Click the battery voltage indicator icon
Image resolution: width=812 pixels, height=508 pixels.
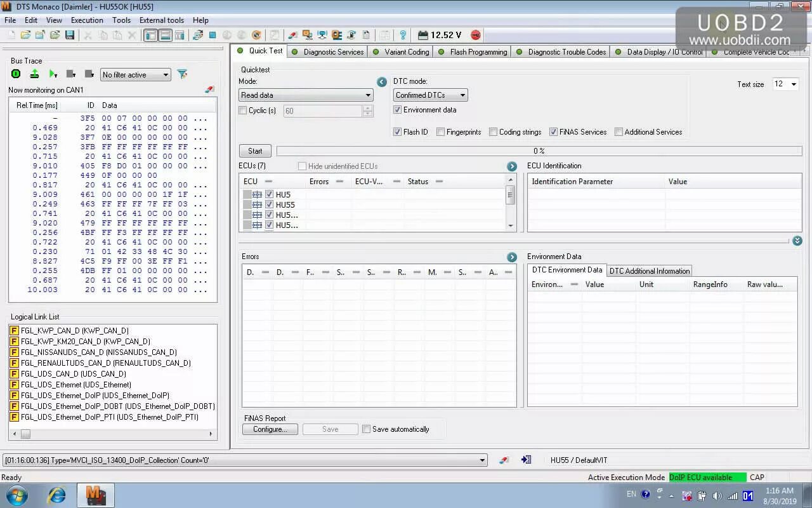click(x=422, y=35)
